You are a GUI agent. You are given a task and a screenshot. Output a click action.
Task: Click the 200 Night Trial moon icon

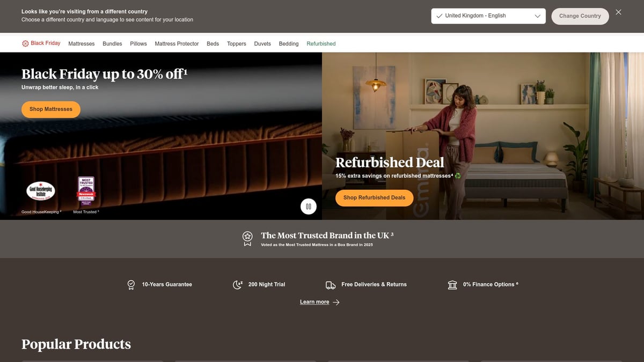tap(237, 285)
